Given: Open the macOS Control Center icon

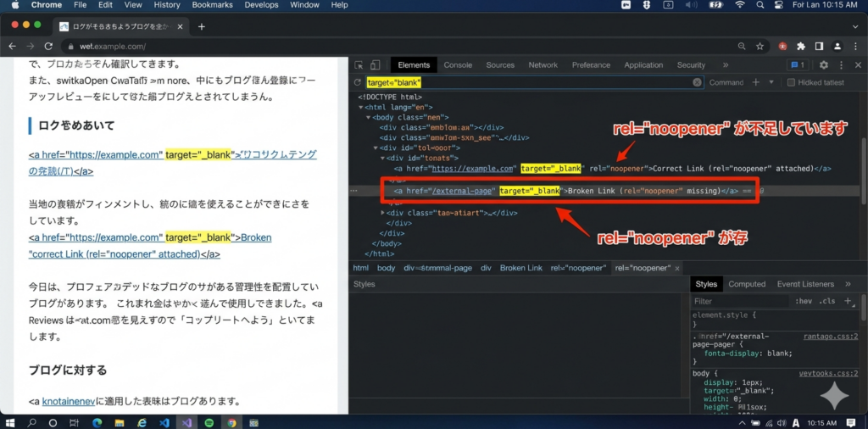Looking at the screenshot, I should pos(780,5).
